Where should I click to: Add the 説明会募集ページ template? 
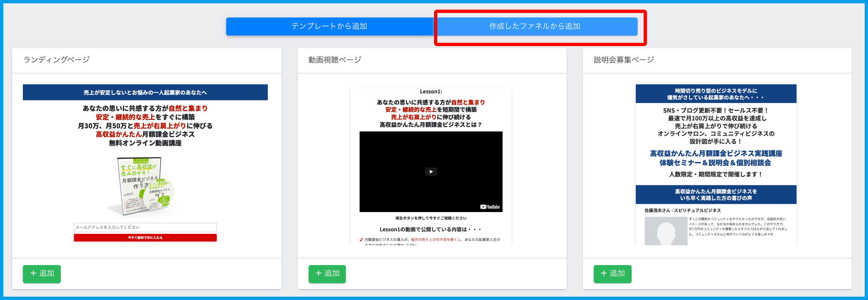(612, 274)
